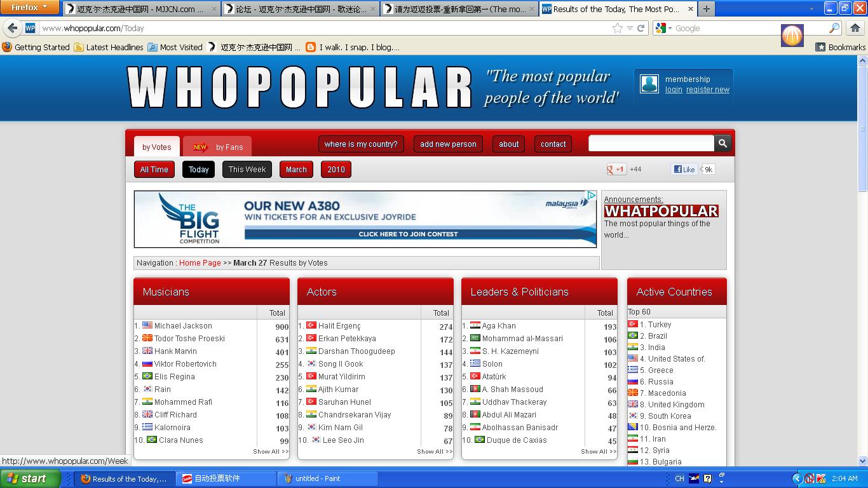Click the Google +1 button
Viewport: 868px width, 488px height.
[x=616, y=169]
